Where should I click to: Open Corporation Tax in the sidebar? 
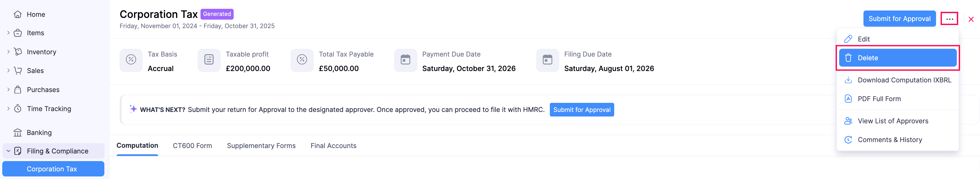52,169
